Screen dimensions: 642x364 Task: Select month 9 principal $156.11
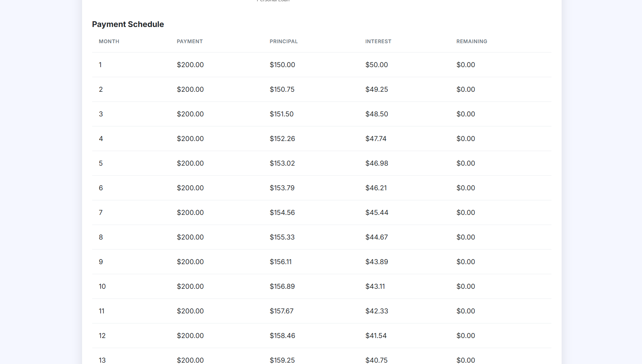coord(280,262)
